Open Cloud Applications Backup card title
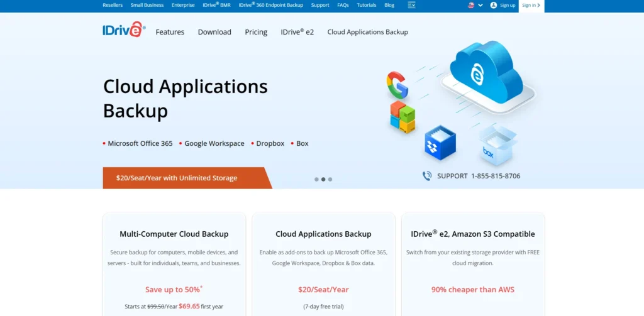The height and width of the screenshot is (316, 644). tap(323, 234)
